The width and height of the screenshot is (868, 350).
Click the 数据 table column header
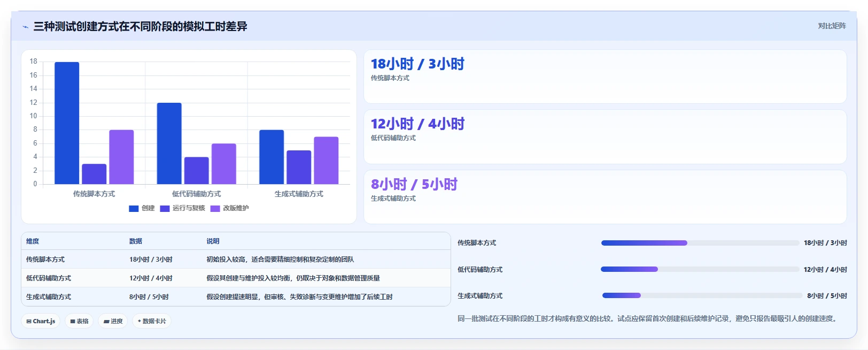[136, 241]
